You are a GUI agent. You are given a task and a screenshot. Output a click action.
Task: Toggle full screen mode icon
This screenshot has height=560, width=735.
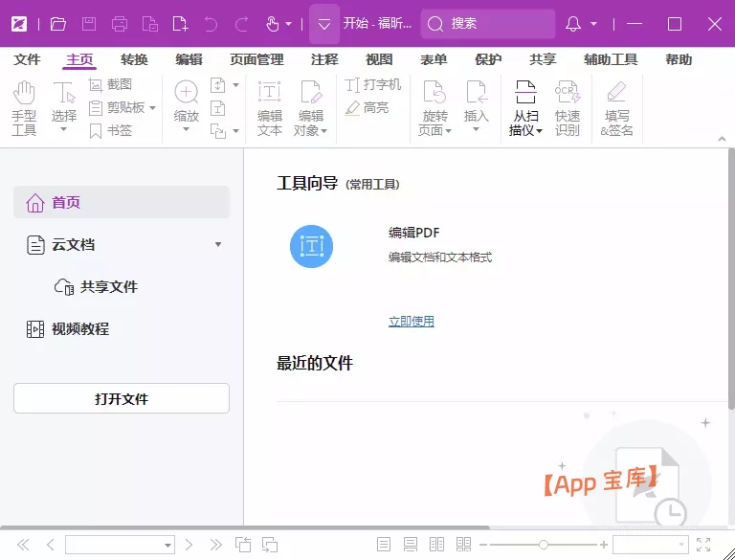coord(703,545)
